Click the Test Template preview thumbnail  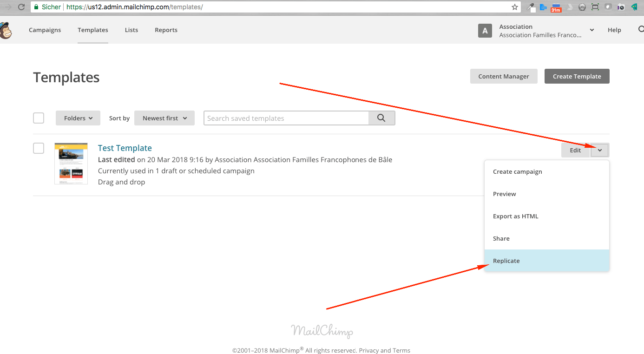(x=71, y=164)
